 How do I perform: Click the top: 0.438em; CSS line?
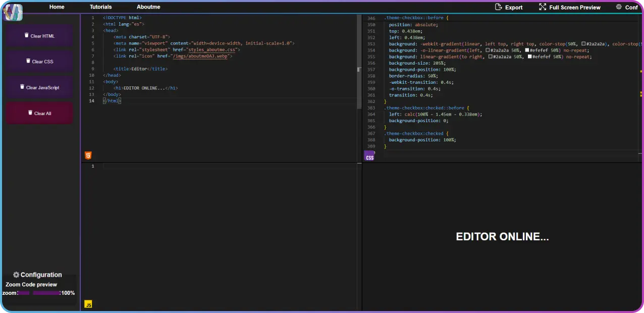pos(407,31)
